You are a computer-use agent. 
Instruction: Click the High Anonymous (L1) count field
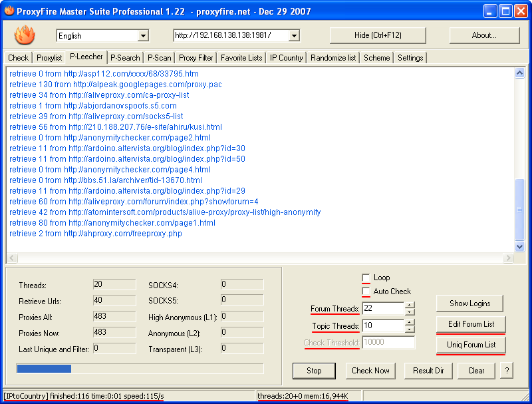242,316
